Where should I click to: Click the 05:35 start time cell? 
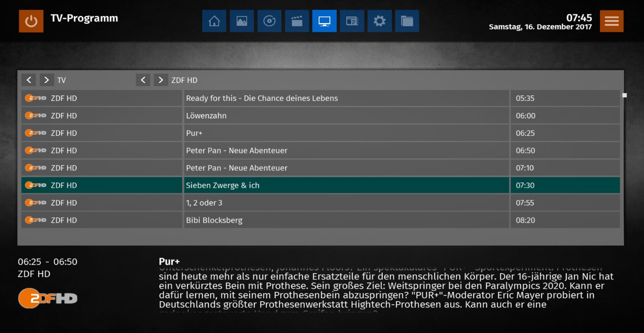(565, 98)
